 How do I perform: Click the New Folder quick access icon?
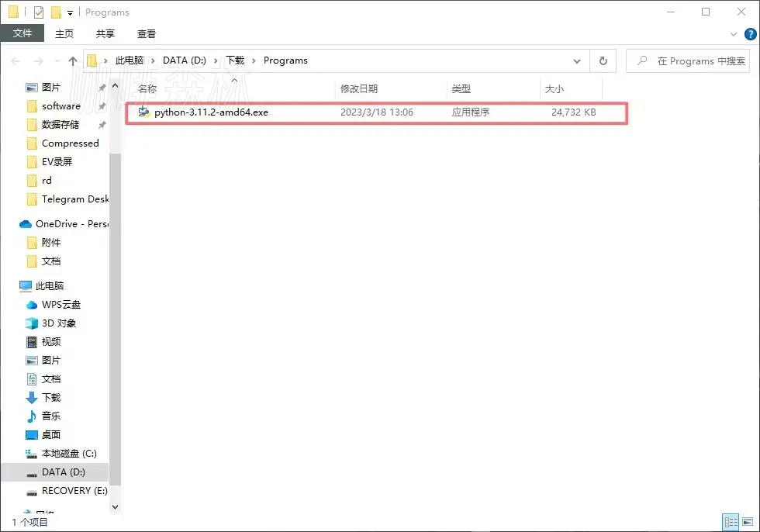tap(56, 12)
